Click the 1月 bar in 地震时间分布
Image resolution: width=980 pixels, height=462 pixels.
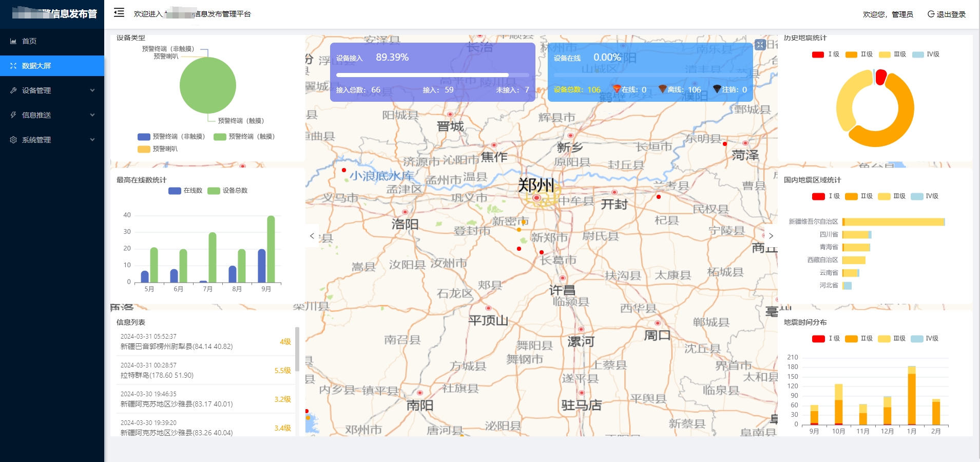pos(912,395)
